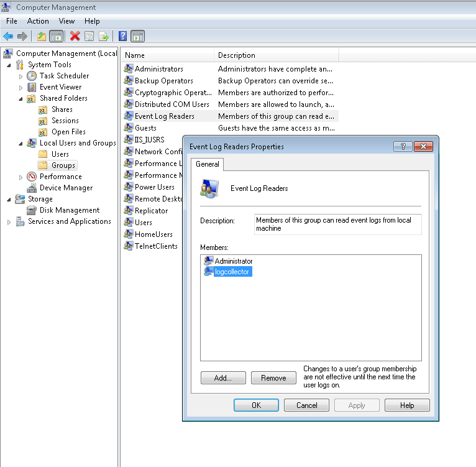Click the Performance icon in tree
Screen dimensions: 476x467
32,177
